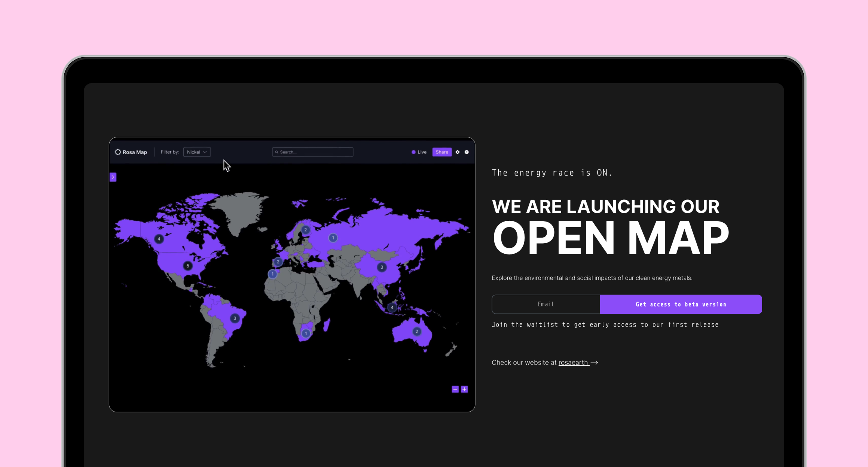Click the cluster marker 1 in South Africa
868x467 pixels.
[306, 333]
